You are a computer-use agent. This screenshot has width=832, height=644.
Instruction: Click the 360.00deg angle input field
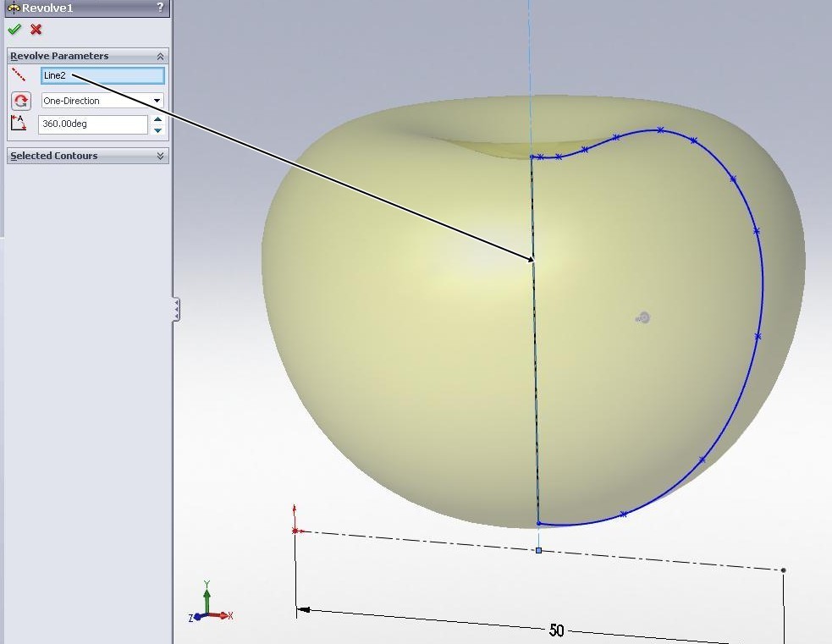click(93, 124)
